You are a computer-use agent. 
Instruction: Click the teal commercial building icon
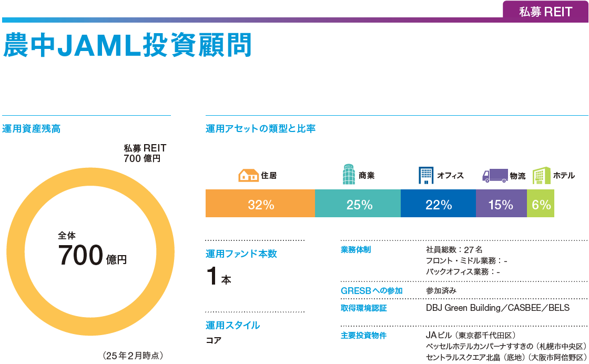pyautogui.click(x=349, y=175)
